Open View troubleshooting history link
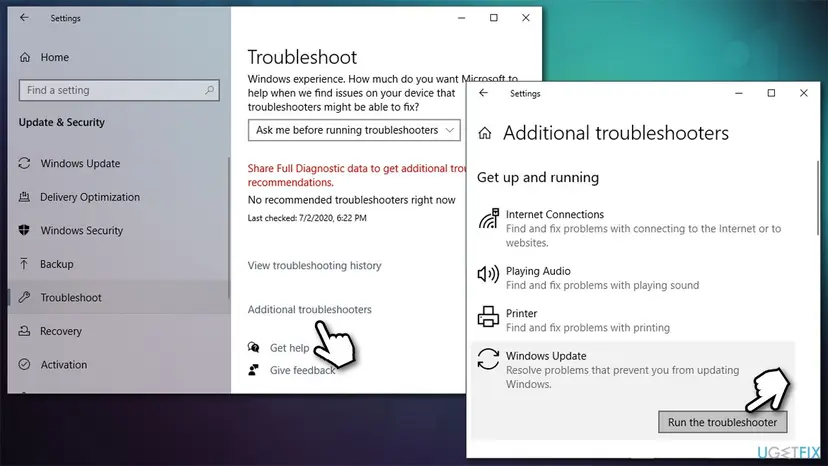 [314, 265]
